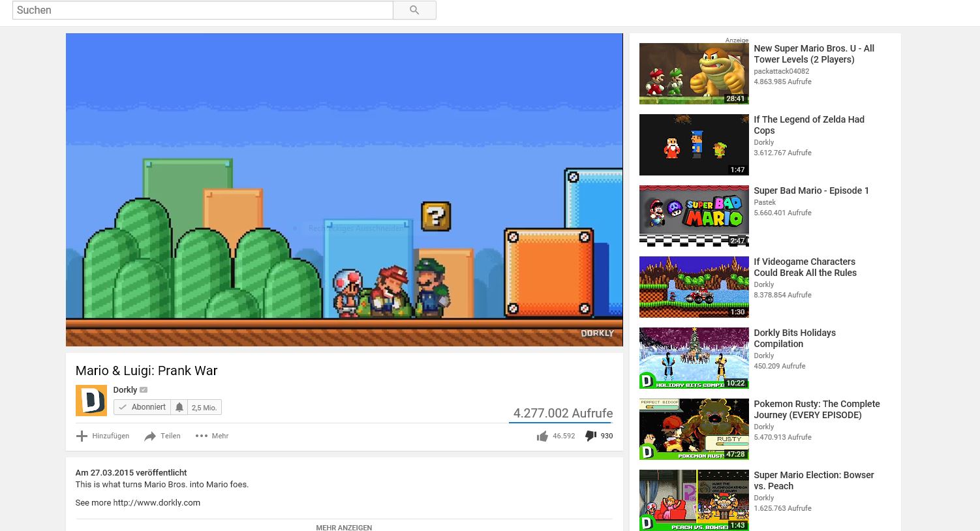This screenshot has height=531, width=980.
Task: Click the Hinzufügen plus icon
Action: pyautogui.click(x=82, y=436)
